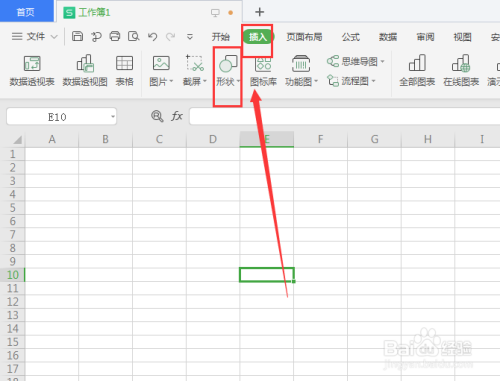
Task: Select row 15 header
Action: pos(13,342)
